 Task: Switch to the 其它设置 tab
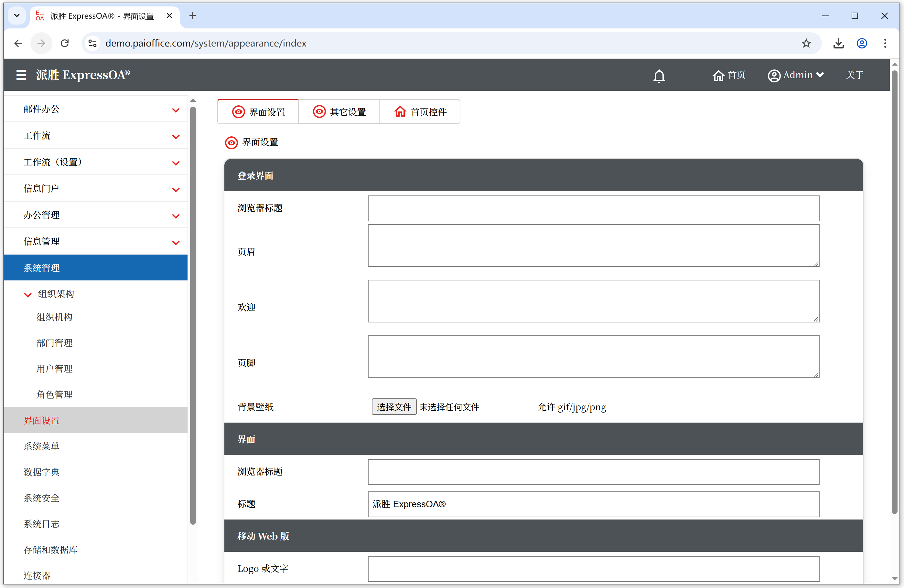pos(339,111)
